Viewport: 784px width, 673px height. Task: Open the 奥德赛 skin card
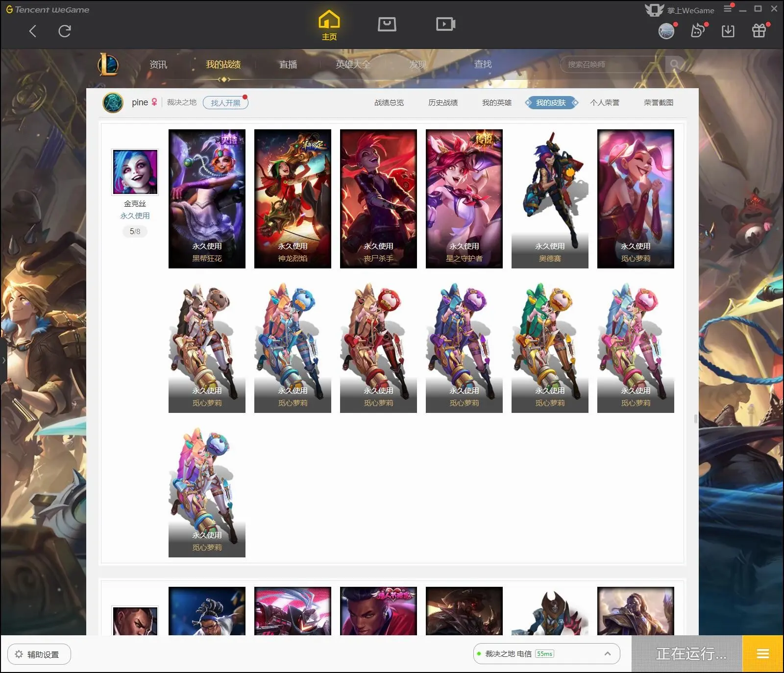point(550,199)
